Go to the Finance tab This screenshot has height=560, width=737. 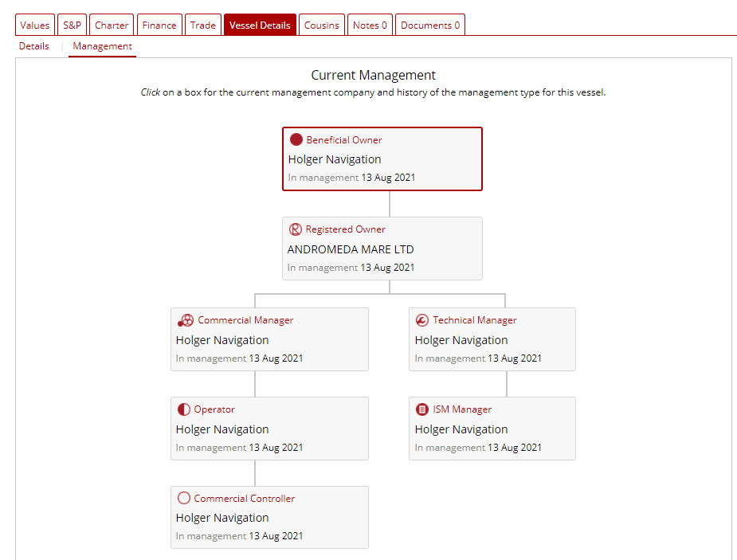coord(159,25)
